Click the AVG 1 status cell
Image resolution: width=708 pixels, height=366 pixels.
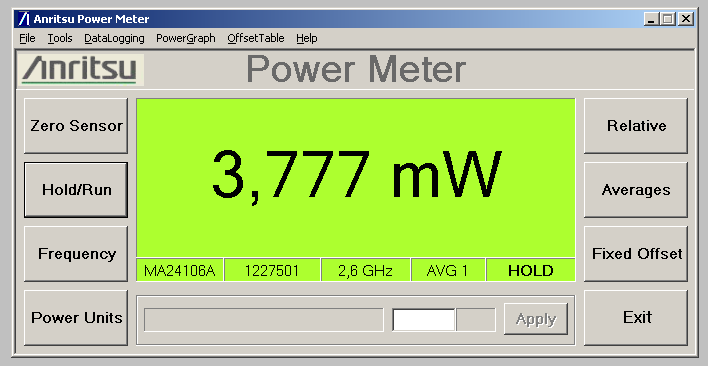point(448,271)
